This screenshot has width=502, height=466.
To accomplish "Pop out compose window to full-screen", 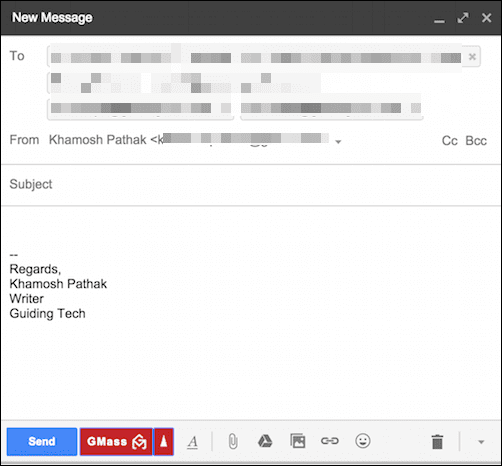I will coord(463,18).
